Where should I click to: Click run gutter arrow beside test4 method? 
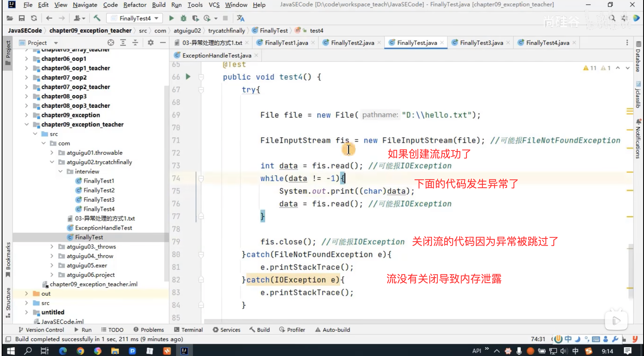188,77
